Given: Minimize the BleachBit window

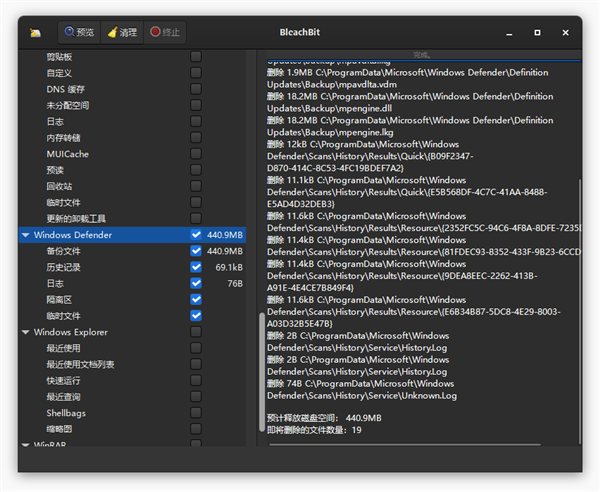Looking at the screenshot, I should pos(509,33).
